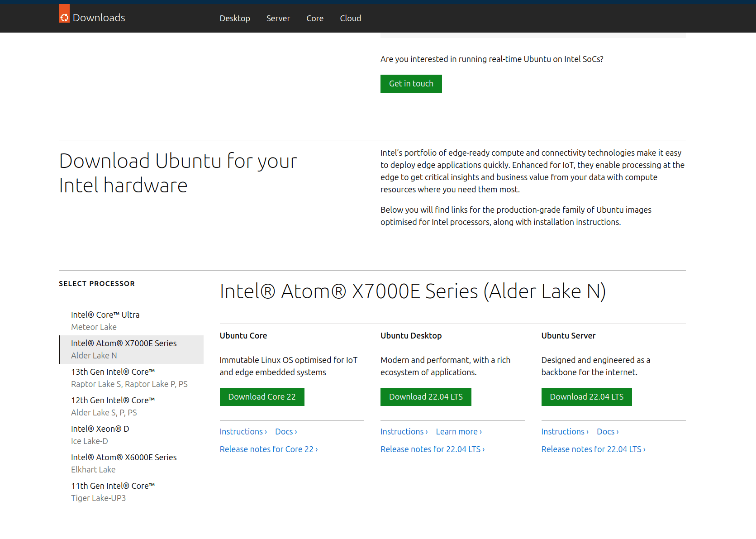Click the Ubuntu logo icon
This screenshot has width=756, height=539.
[x=64, y=14]
